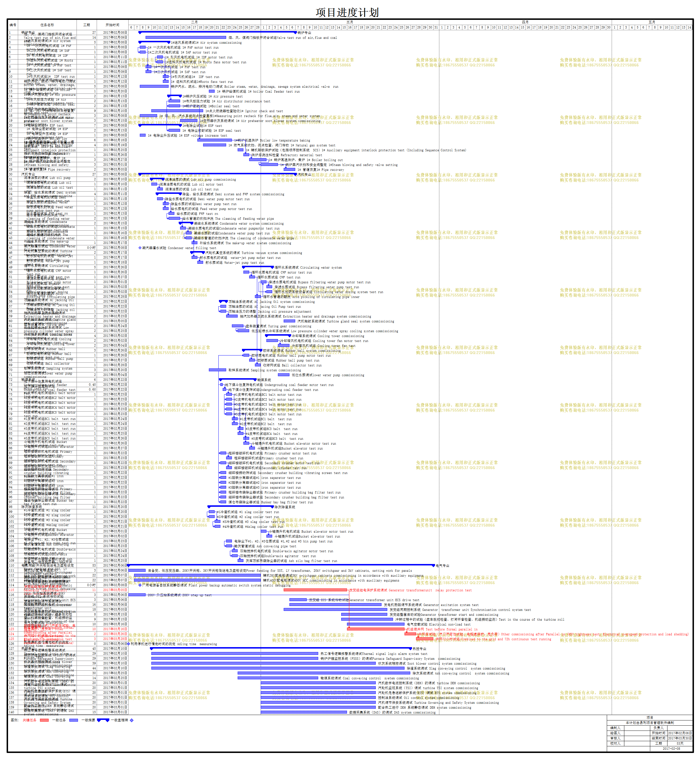
Task: Click the 一般里程碑 diamond legend symbol
Action: [132, 720]
